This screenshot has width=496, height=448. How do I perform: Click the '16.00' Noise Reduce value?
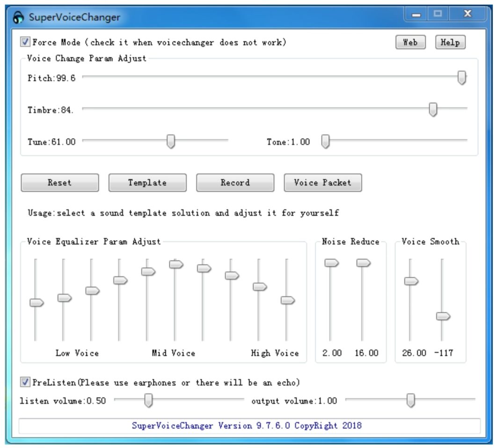click(x=366, y=353)
